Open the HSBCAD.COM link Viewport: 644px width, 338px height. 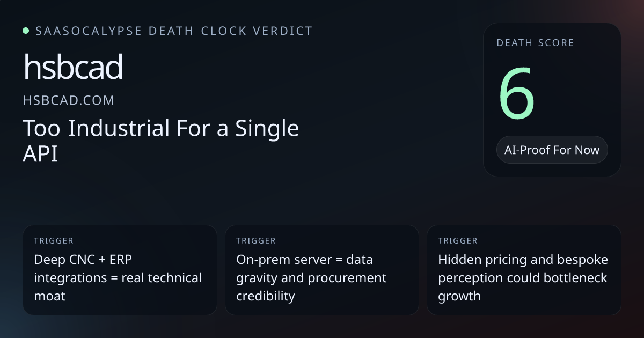pos(69,100)
